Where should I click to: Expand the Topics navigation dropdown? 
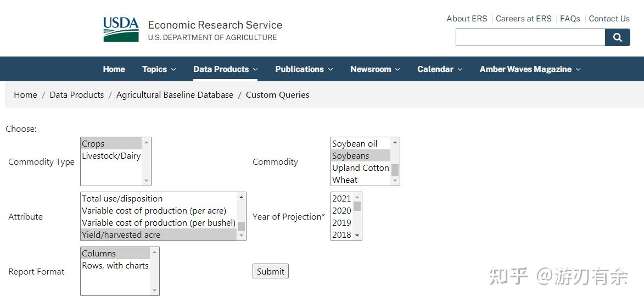tap(159, 69)
